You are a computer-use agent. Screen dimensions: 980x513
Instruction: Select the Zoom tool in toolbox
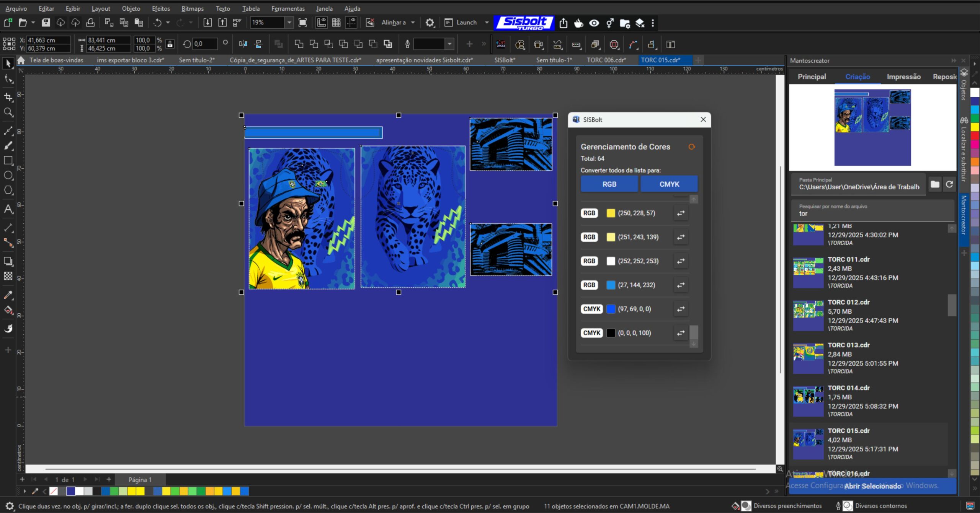(x=8, y=112)
